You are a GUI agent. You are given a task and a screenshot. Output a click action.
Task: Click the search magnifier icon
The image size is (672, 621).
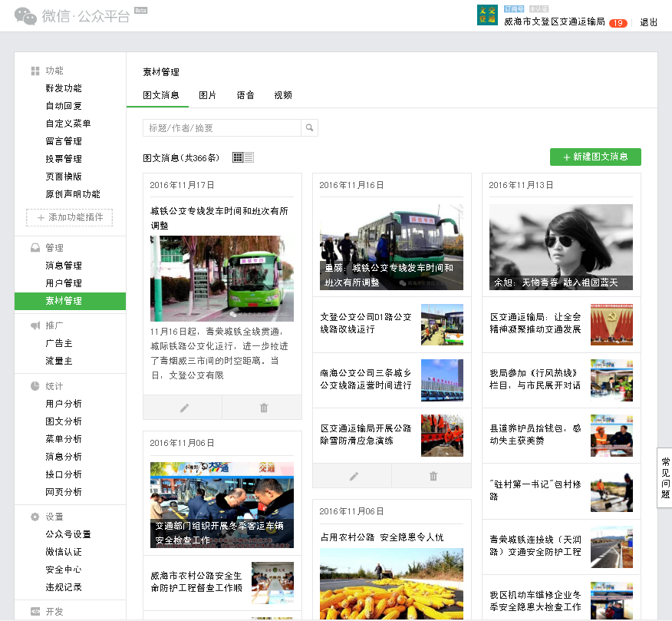point(309,127)
